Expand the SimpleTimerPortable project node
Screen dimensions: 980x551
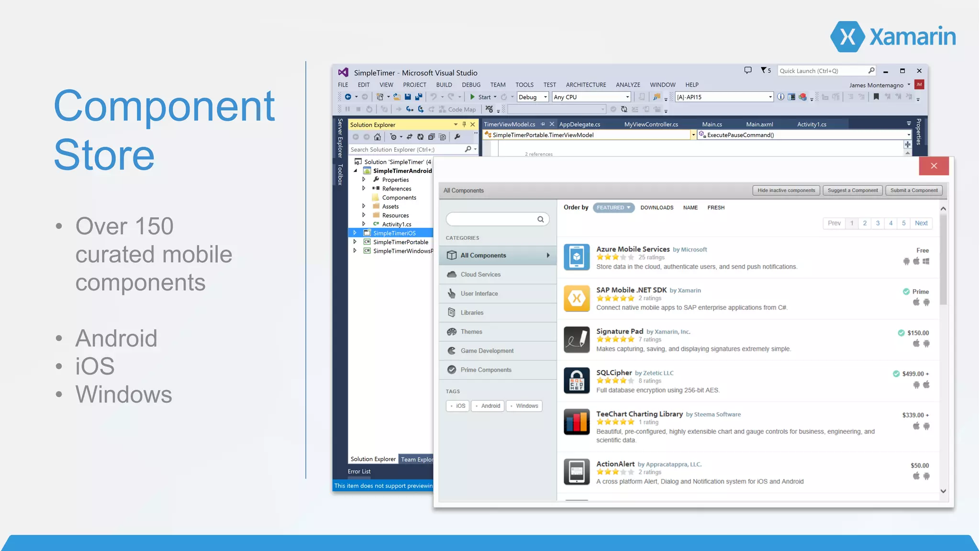coord(355,242)
